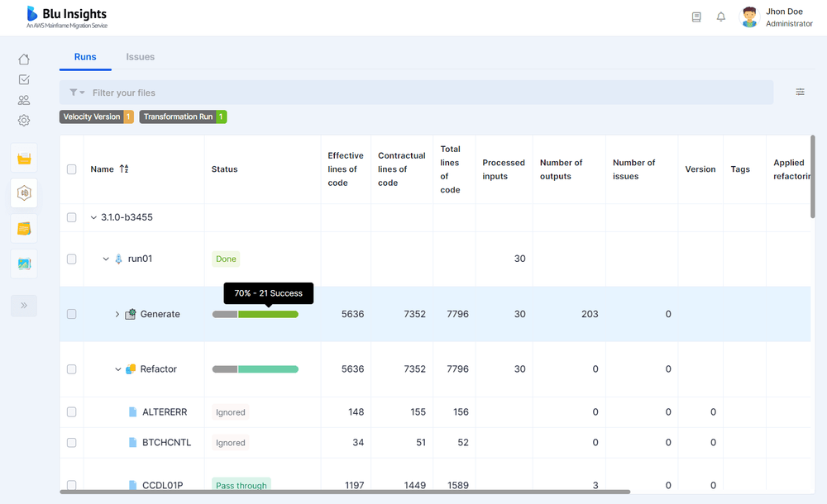The height and width of the screenshot is (504, 827).
Task: Collapse the 3.1.0-b3455 group
Action: [x=93, y=216]
